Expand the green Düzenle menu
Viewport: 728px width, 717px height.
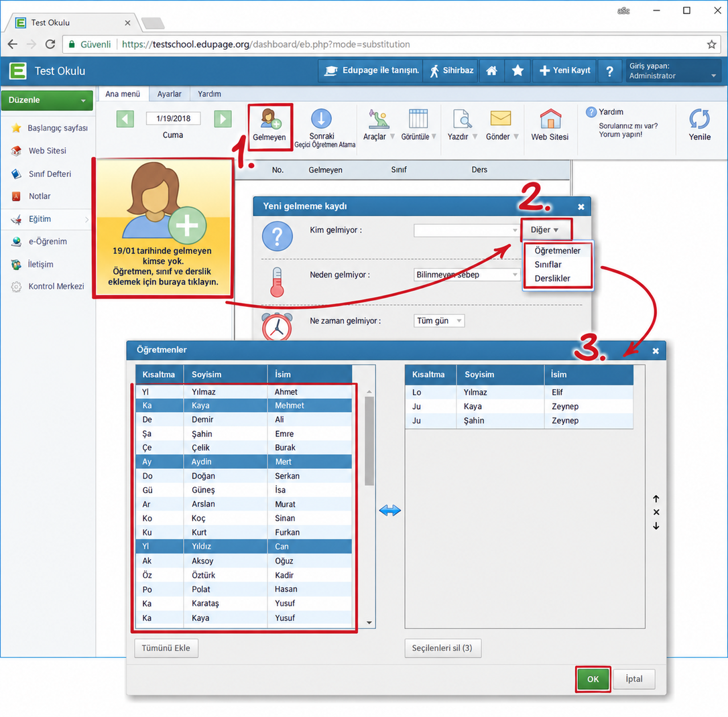(x=47, y=101)
